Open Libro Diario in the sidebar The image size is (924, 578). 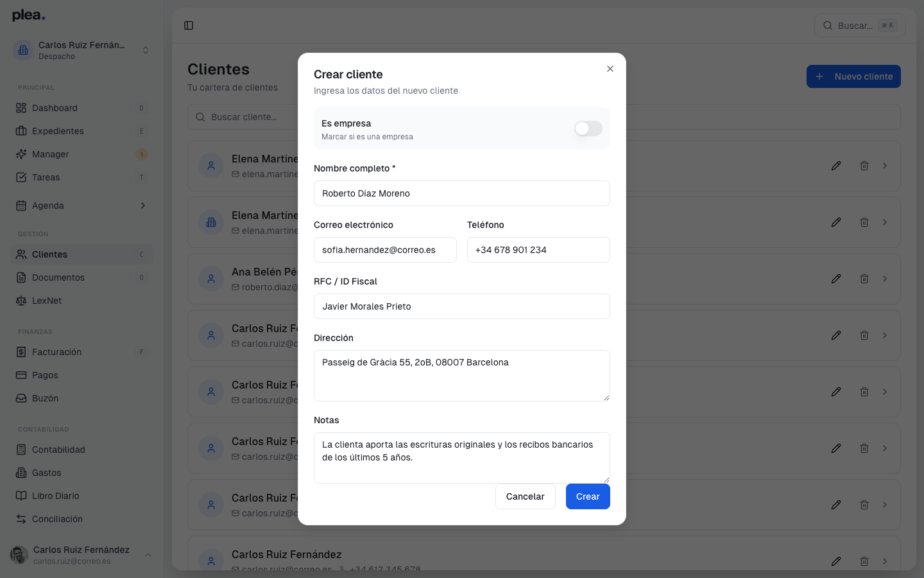point(81,496)
